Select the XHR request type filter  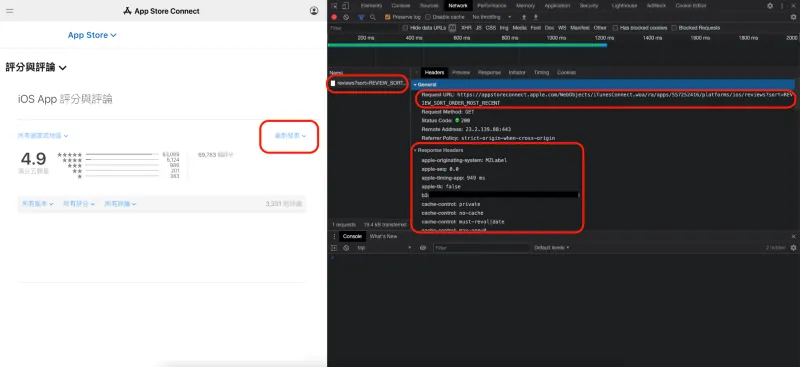click(x=466, y=28)
